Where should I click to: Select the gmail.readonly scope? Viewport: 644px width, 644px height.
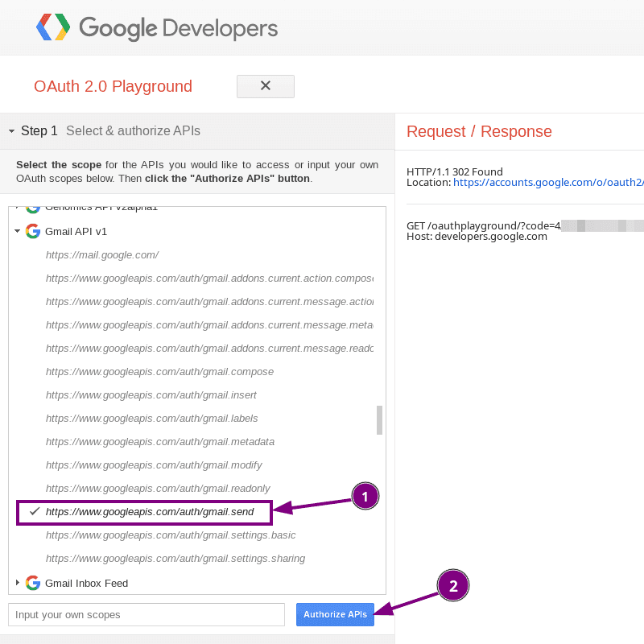coord(158,488)
